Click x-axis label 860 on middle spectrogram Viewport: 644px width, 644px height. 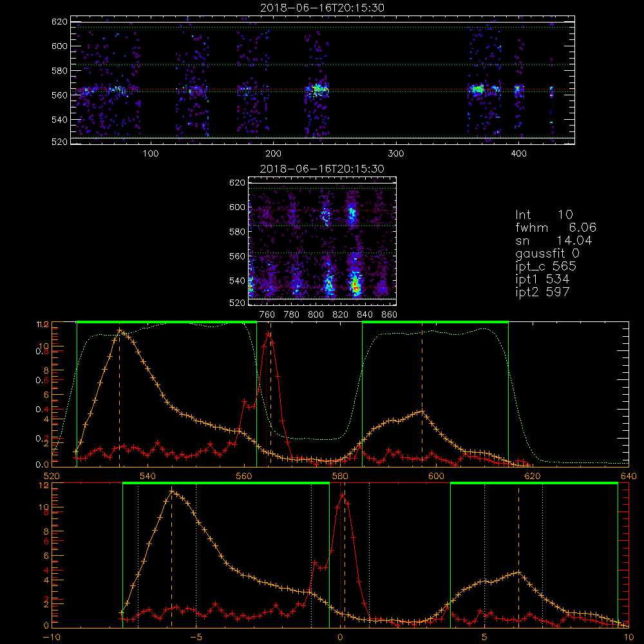pyautogui.click(x=390, y=315)
